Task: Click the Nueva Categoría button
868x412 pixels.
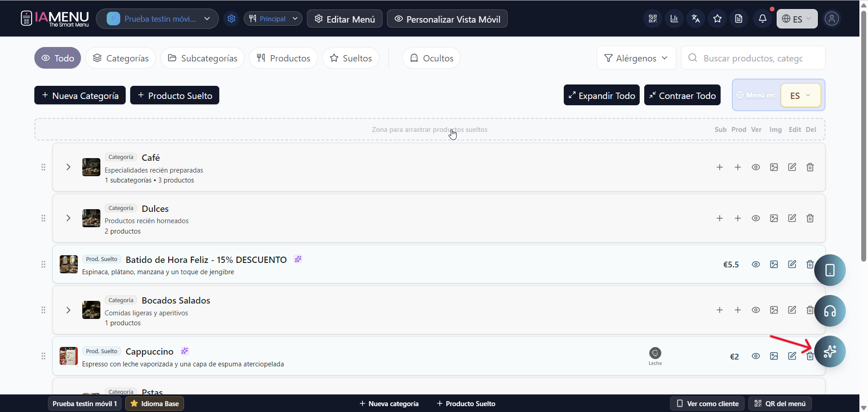Action: pyautogui.click(x=80, y=96)
